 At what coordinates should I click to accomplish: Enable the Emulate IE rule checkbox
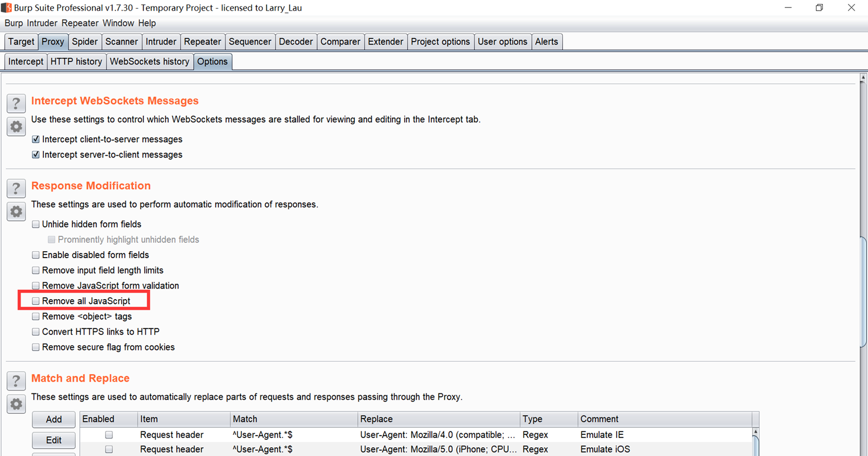(x=109, y=435)
